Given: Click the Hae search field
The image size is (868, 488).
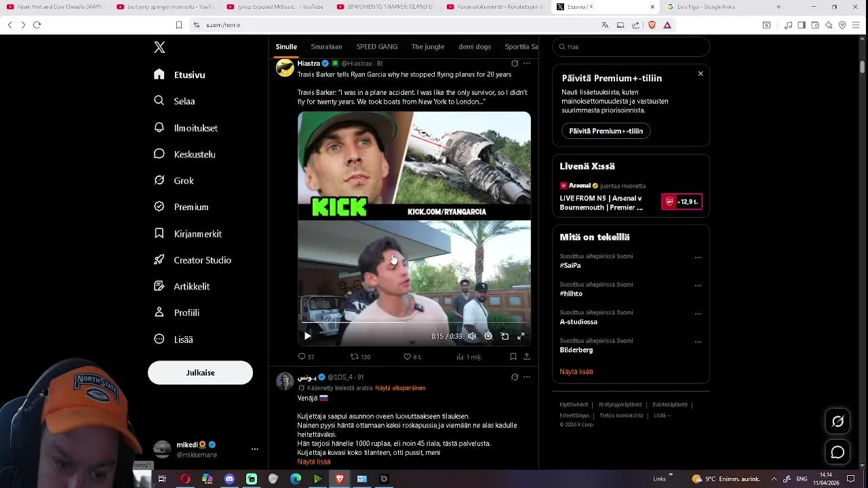Looking at the screenshot, I should click(x=631, y=47).
